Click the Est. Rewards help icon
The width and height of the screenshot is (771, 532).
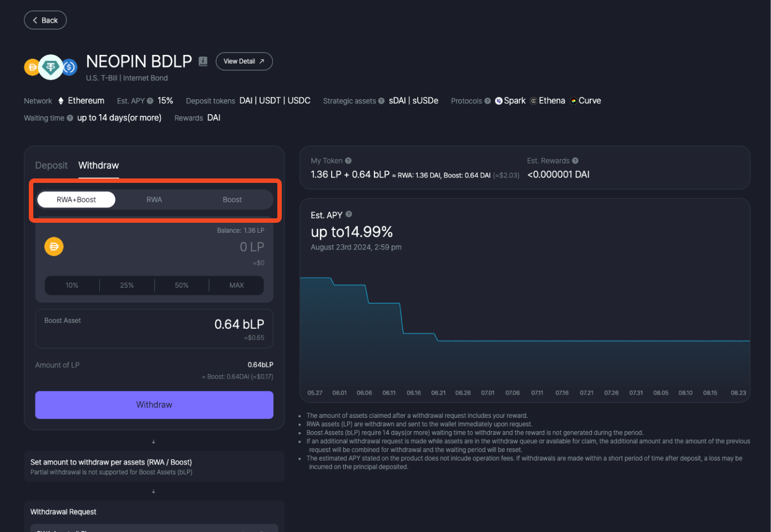(575, 161)
